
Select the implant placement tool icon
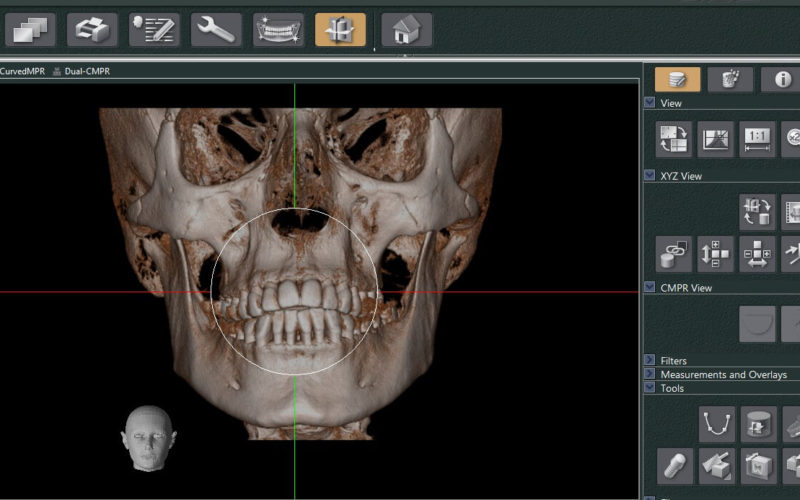click(x=675, y=465)
